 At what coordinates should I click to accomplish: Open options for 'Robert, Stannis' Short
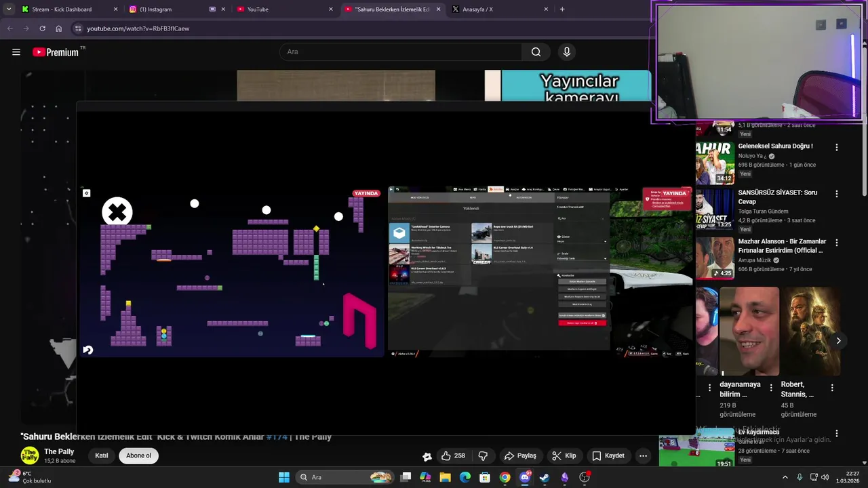coord(832,388)
